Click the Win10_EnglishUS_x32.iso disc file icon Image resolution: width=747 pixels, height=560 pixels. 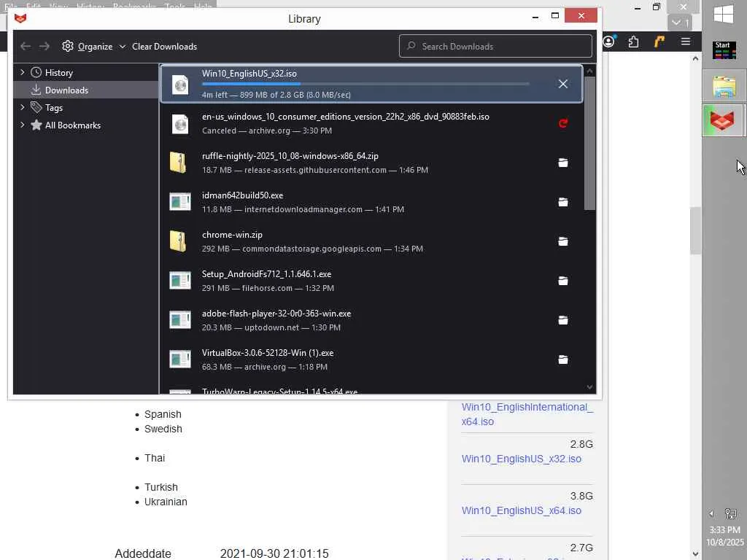(x=180, y=85)
